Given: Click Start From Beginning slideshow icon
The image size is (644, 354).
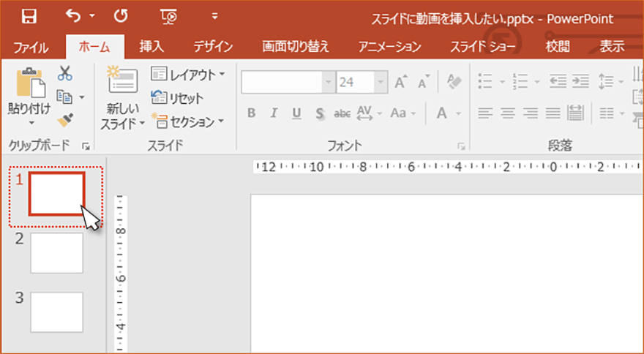Looking at the screenshot, I should pos(168,16).
